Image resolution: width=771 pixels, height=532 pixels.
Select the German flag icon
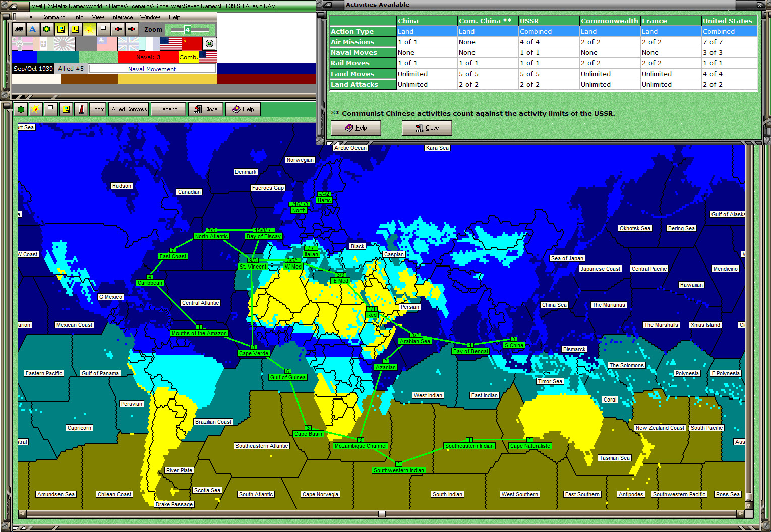coord(23,44)
